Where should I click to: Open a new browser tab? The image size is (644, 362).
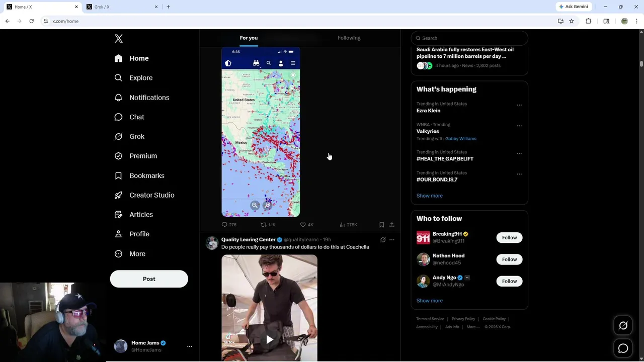[x=168, y=7]
